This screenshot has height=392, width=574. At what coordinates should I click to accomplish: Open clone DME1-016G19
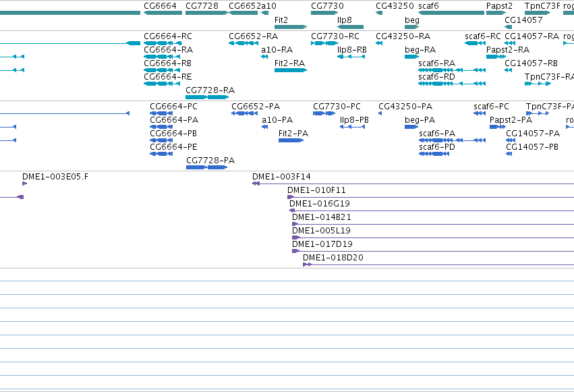click(x=320, y=204)
